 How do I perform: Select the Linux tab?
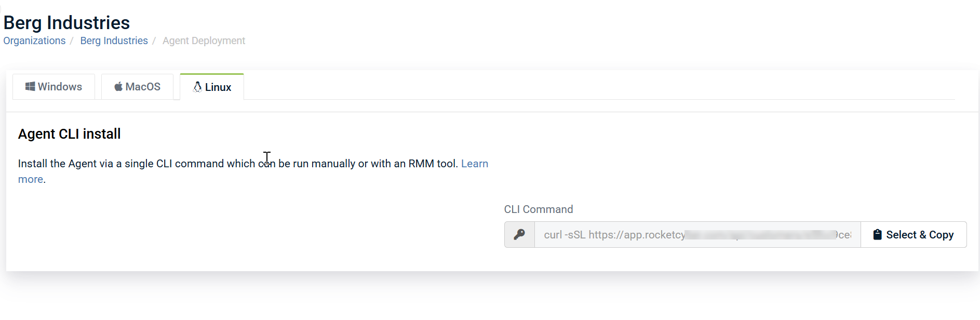tap(212, 87)
